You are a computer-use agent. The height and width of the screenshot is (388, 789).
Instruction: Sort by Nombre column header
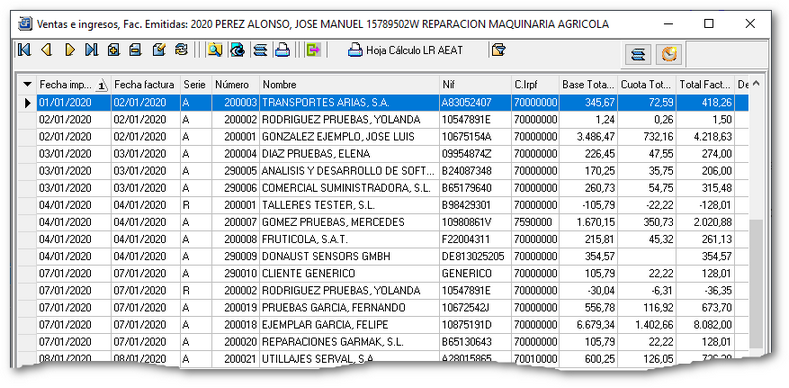349,85
